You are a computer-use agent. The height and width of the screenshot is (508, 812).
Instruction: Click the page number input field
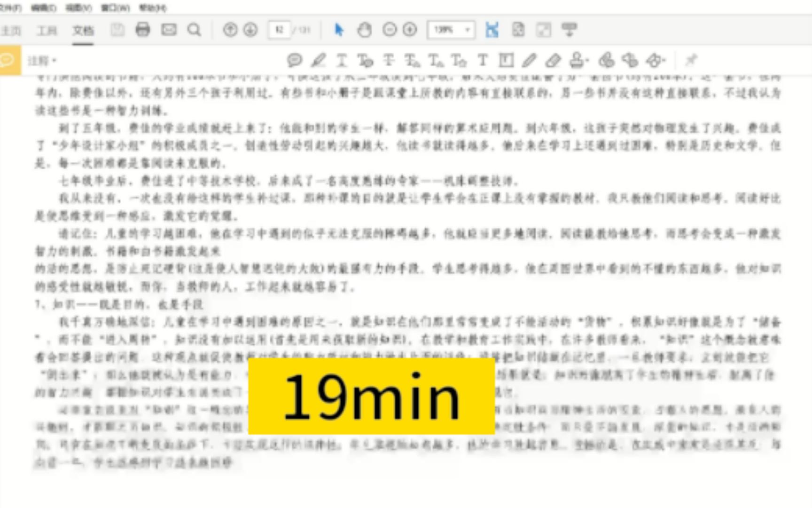[x=279, y=30]
